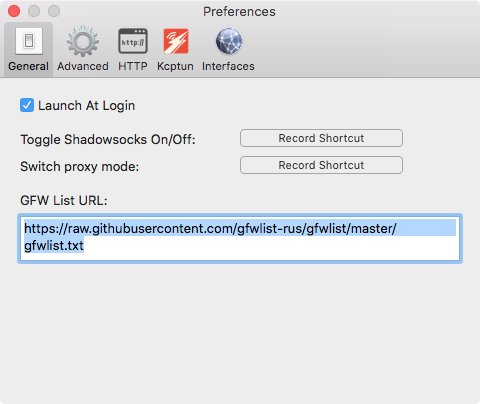The height and width of the screenshot is (404, 480).
Task: Go to the Kcptun tab label
Action: [175, 66]
